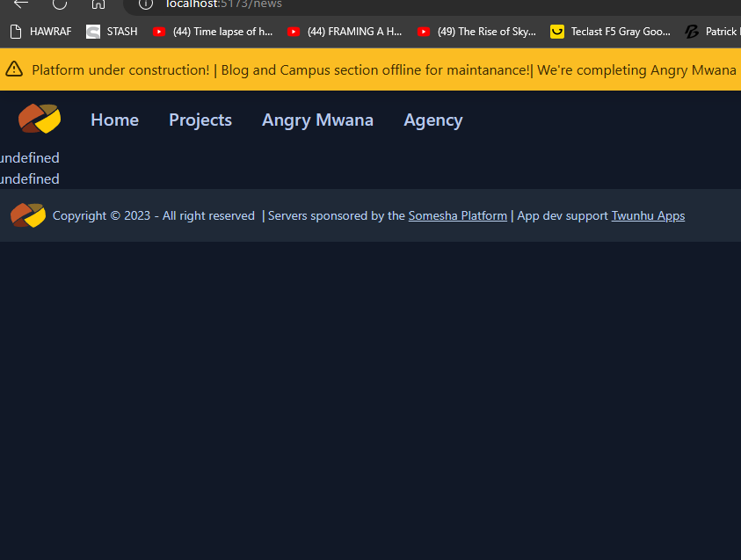Click the second undefined text line
Viewport: 741px width, 560px height.
[29, 179]
